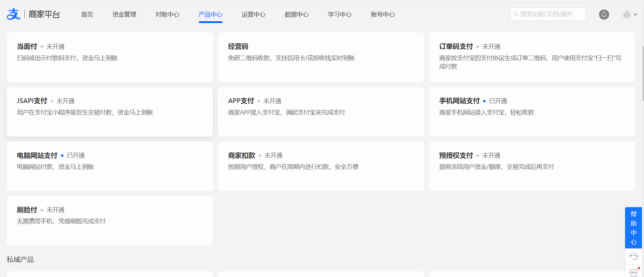Expand the account dropdown arrow

(636, 15)
